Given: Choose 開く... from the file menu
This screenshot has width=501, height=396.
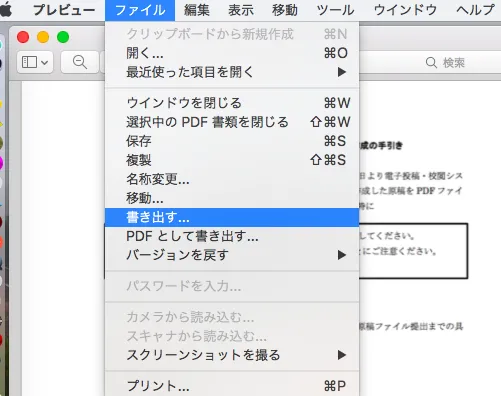Looking at the screenshot, I should (x=232, y=53).
